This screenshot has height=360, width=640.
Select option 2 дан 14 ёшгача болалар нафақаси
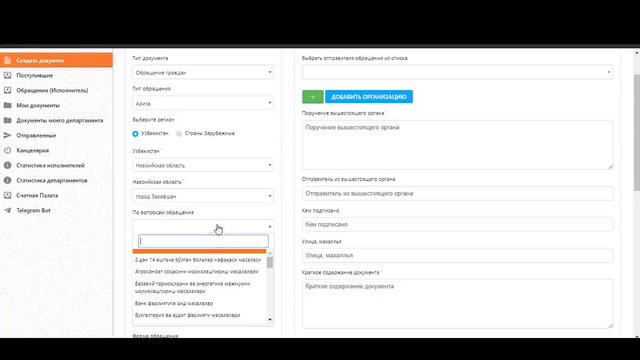(x=198, y=260)
